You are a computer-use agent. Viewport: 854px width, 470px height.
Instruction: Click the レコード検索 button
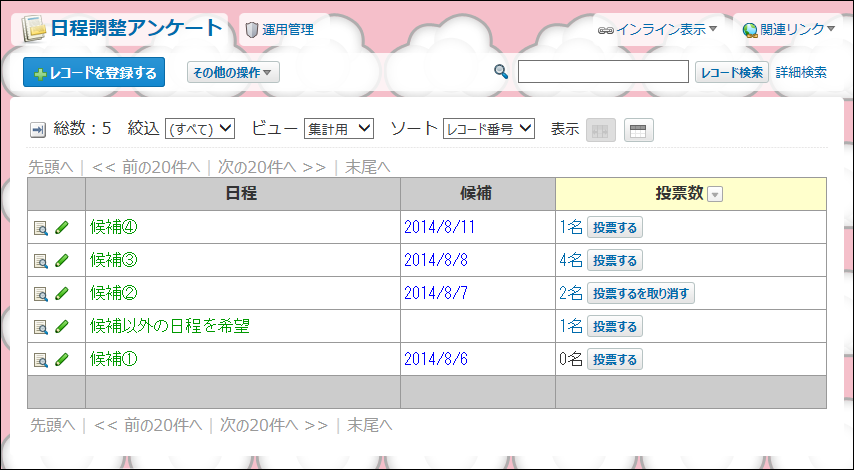point(731,72)
